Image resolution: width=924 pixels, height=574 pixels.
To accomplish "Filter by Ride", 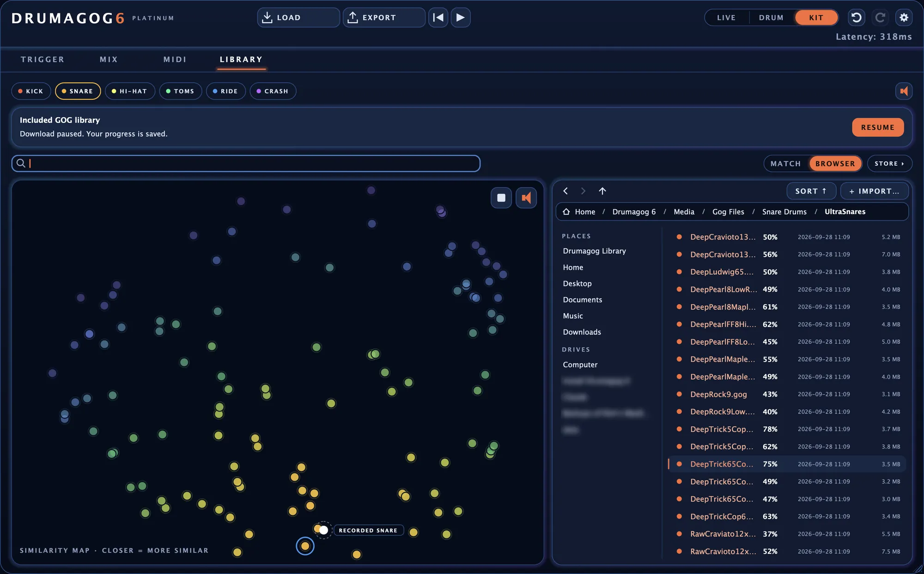I will point(226,91).
